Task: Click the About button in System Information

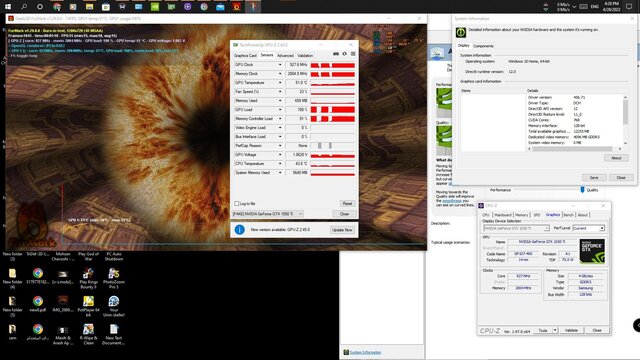Action: (616, 158)
